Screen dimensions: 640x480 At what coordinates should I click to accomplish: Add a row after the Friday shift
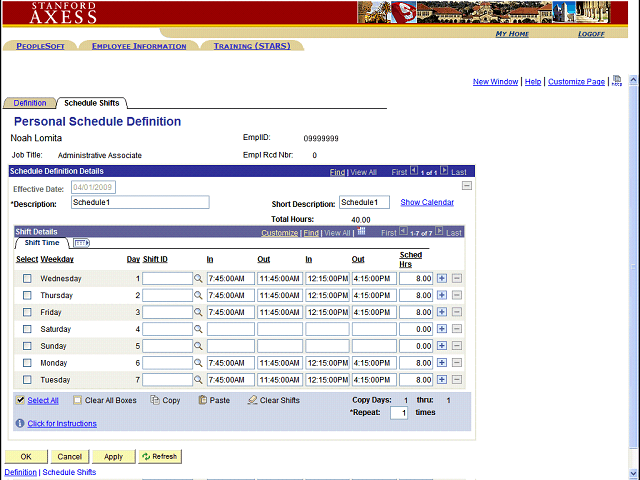pos(442,313)
